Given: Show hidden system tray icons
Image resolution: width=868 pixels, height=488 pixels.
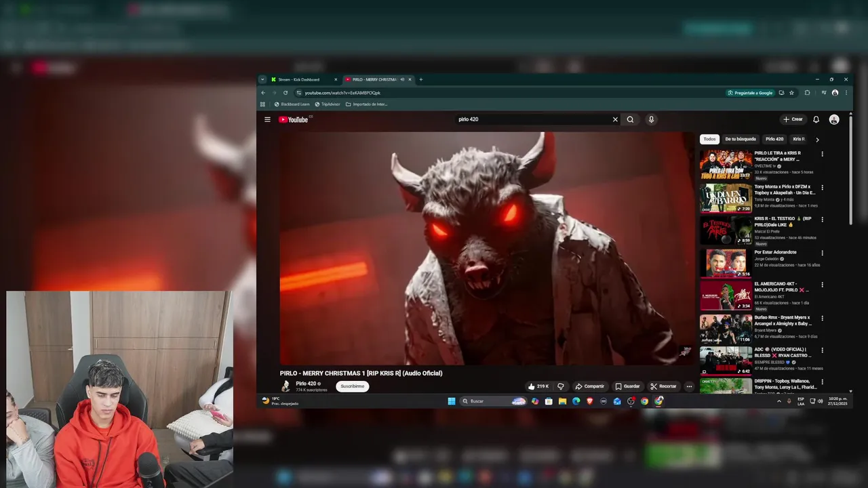Looking at the screenshot, I should pos(778,401).
